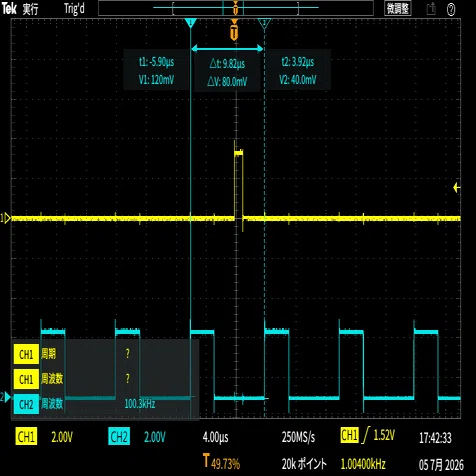This screenshot has height=476, width=476.
Task: Click the 1.52V trigger level readout
Action: coord(384,435)
